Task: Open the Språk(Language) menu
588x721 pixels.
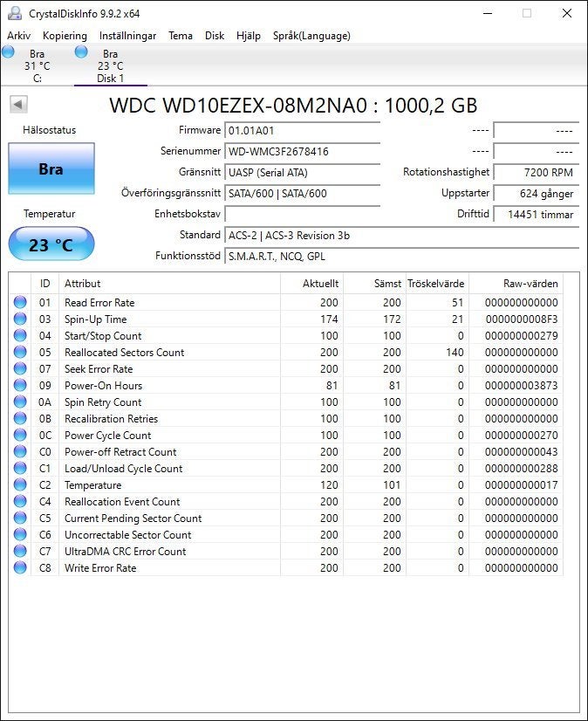Action: coord(311,36)
